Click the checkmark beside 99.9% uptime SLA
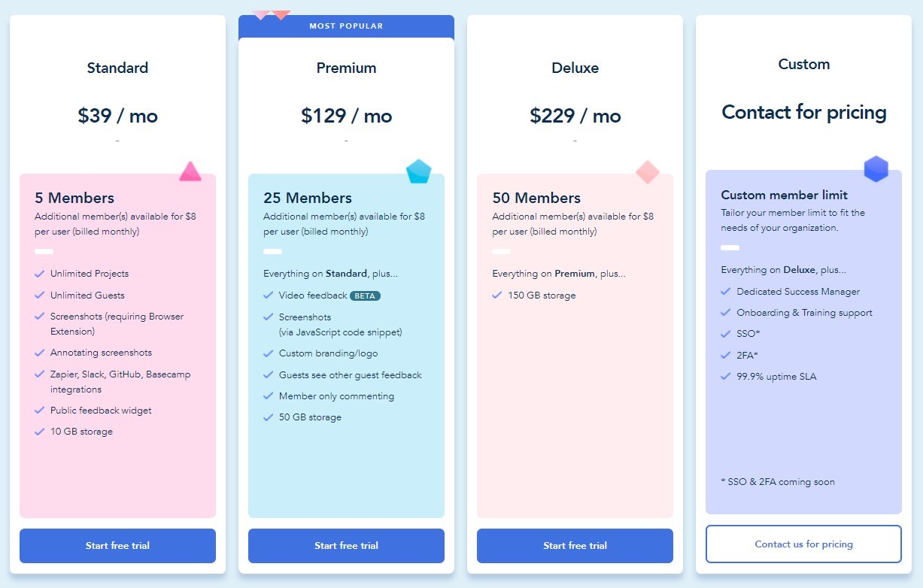 (726, 377)
